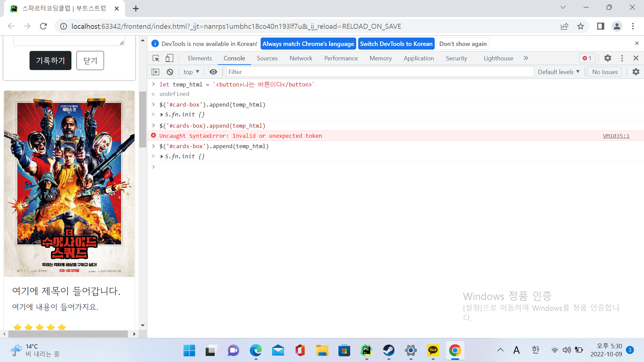
Task: Open the Lighthouse tab
Action: [x=498, y=58]
